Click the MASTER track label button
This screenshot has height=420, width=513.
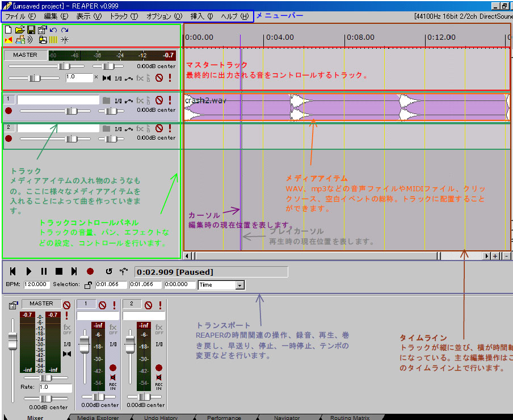[x=25, y=55]
